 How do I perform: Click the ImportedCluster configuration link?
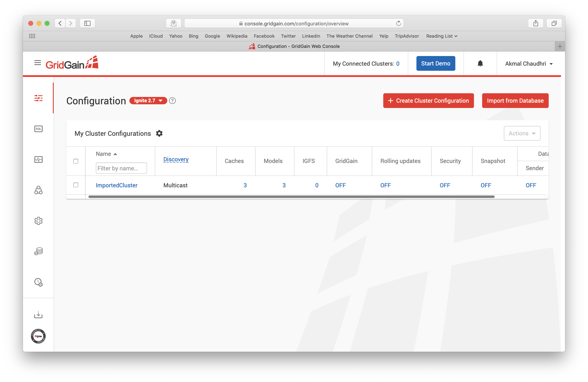click(116, 185)
